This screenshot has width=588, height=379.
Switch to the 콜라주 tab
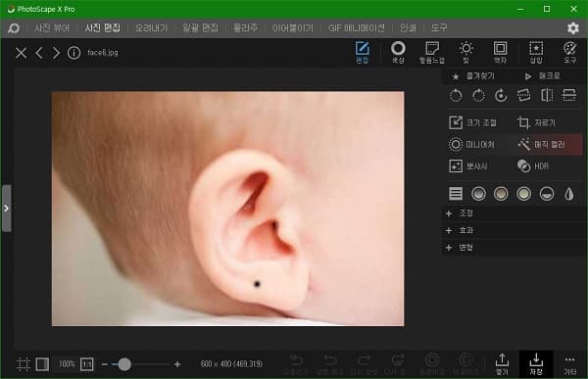(245, 28)
